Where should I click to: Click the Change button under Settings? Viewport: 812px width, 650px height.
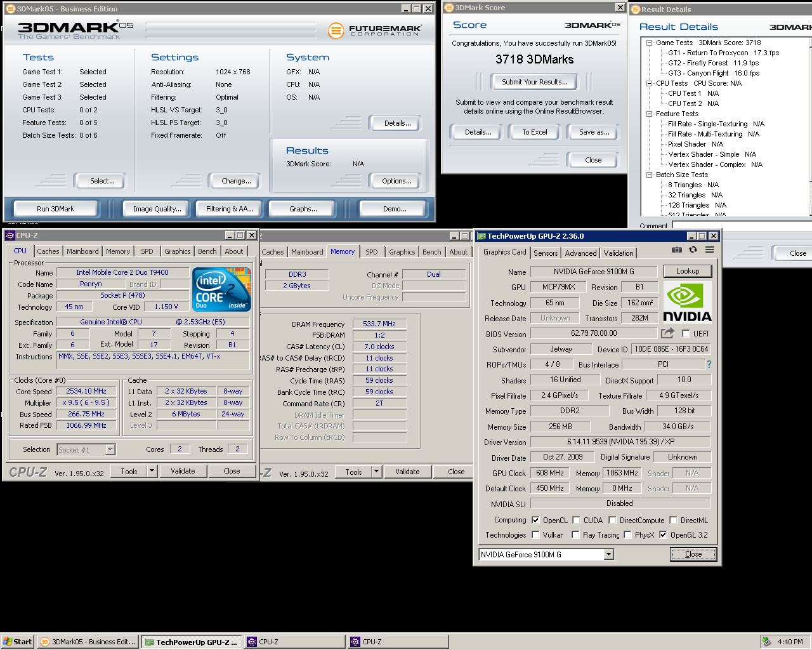236,181
